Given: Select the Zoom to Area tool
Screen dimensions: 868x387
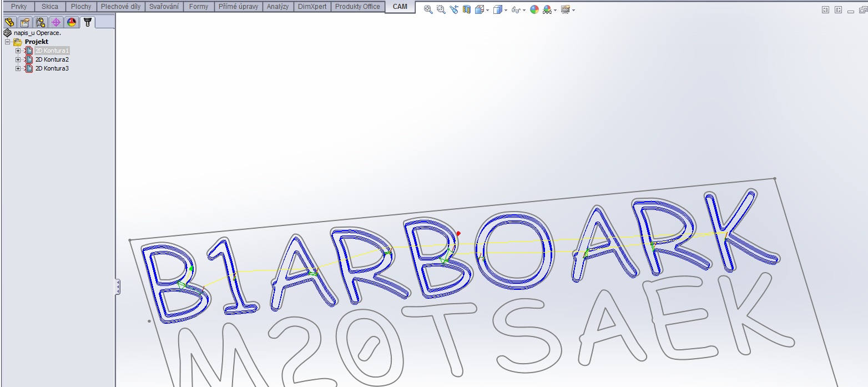Looking at the screenshot, I should pos(441,9).
